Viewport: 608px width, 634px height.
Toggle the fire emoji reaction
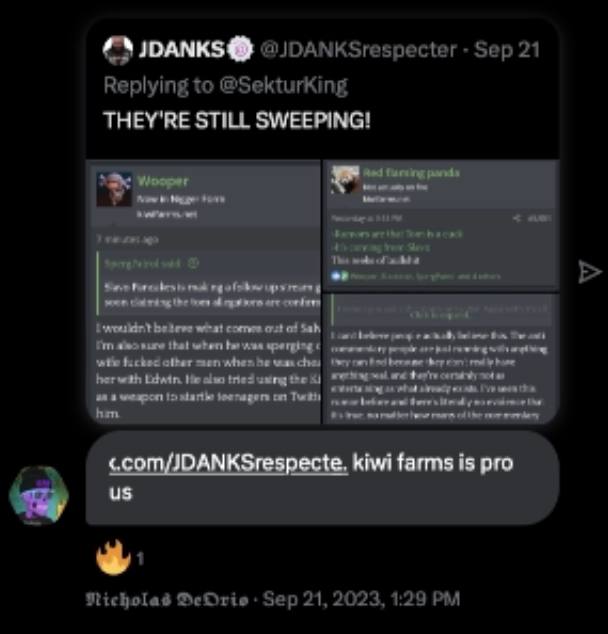click(113, 558)
